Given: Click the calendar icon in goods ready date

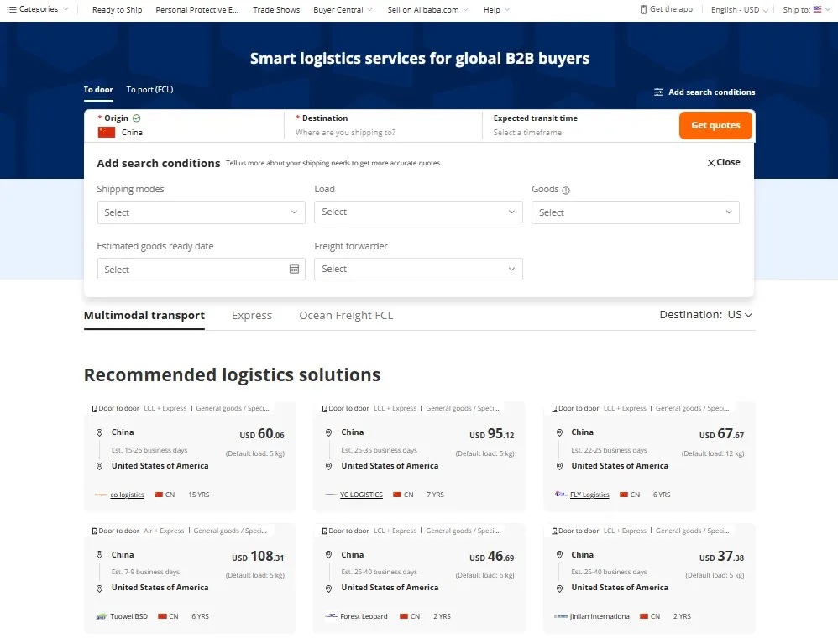Looking at the screenshot, I should click(x=294, y=270).
